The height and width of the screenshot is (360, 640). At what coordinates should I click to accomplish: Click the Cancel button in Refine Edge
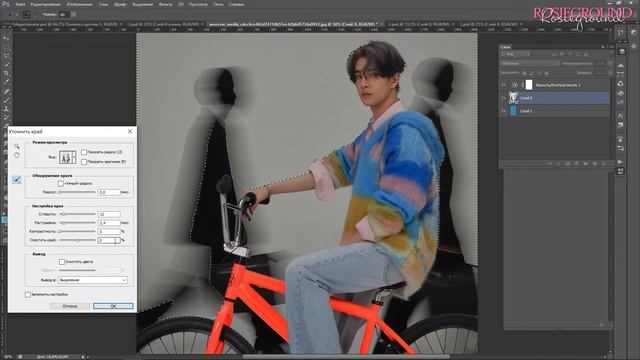[x=70, y=306]
